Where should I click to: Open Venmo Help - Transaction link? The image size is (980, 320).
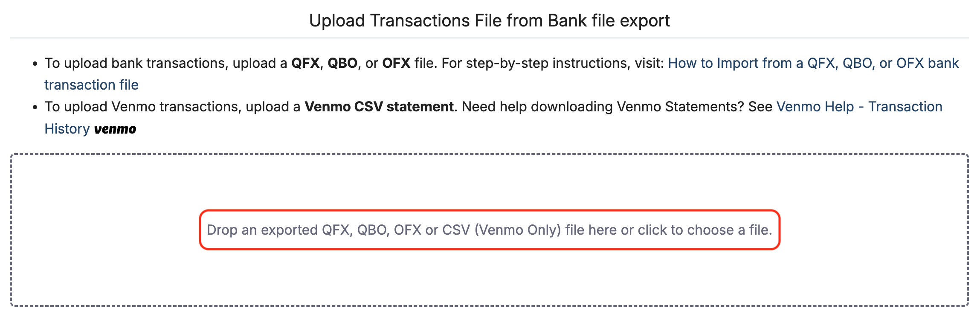(859, 107)
